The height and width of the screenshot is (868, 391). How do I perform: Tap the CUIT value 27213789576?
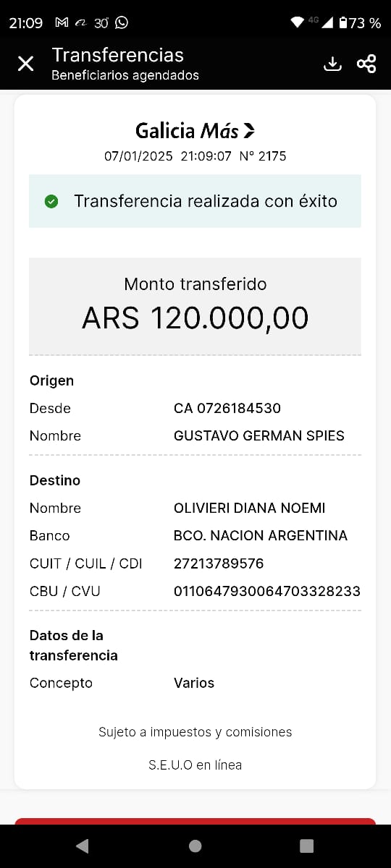coord(219,563)
